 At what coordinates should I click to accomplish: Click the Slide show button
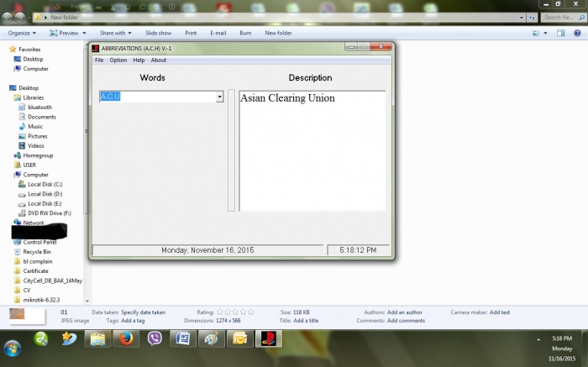[159, 33]
